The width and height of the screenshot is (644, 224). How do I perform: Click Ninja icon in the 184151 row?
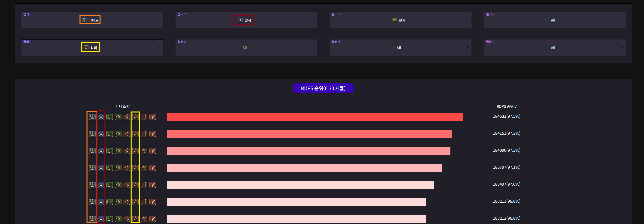pos(127,134)
